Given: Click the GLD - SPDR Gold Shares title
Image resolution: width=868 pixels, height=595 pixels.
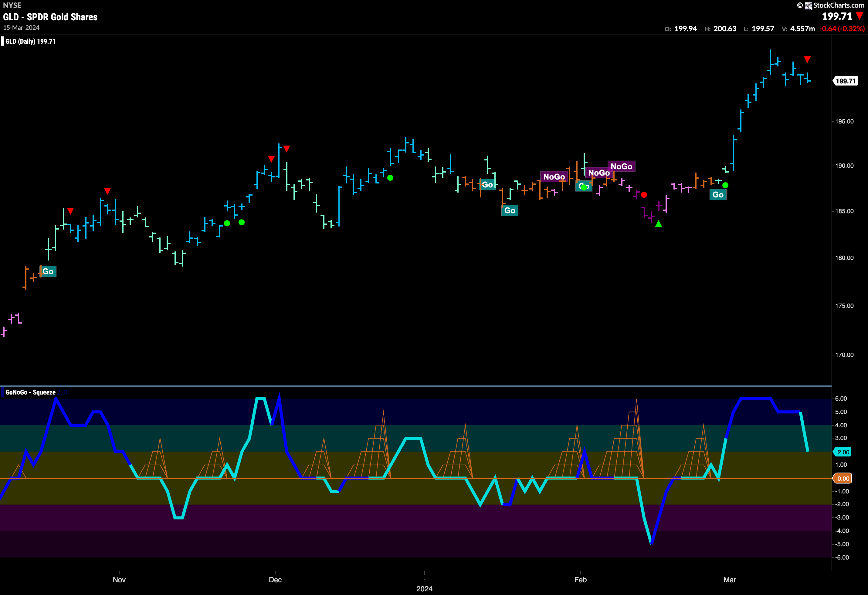Looking at the screenshot, I should 50,17.
